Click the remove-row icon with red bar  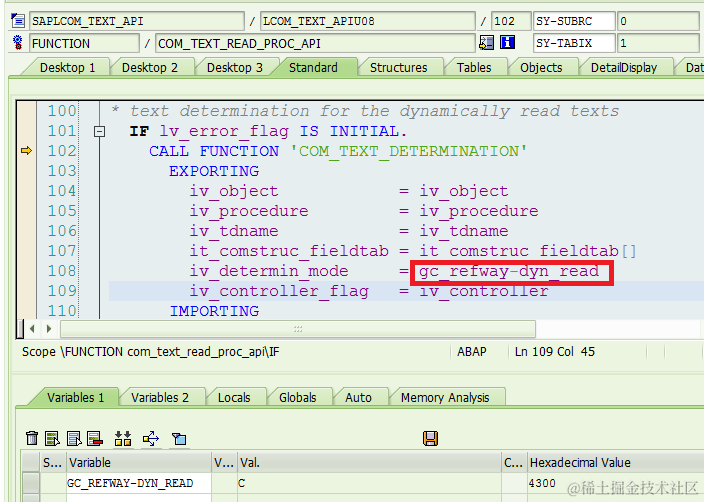[95, 438]
